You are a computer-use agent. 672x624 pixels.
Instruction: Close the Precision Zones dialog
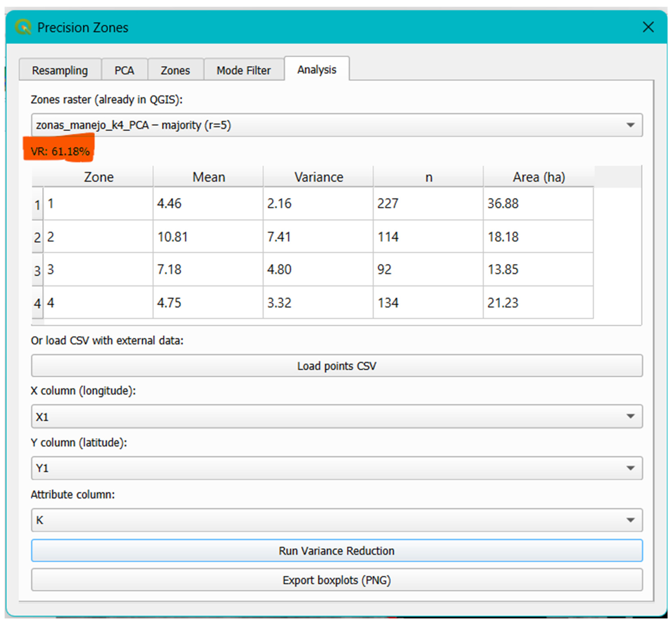tap(648, 27)
